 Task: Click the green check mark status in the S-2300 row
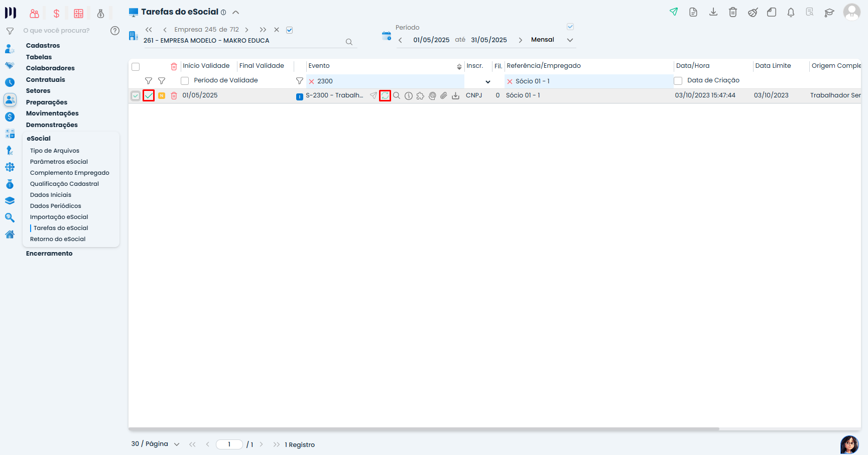click(x=149, y=95)
